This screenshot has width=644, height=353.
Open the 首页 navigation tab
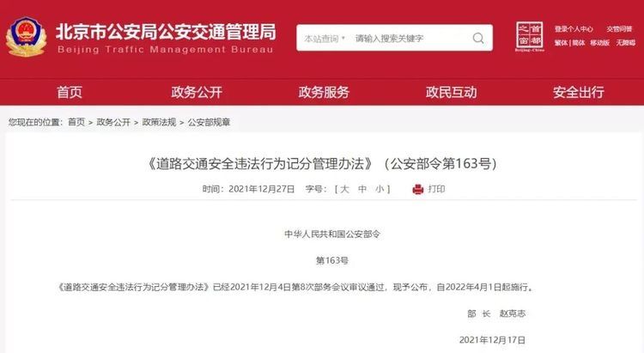[70, 92]
